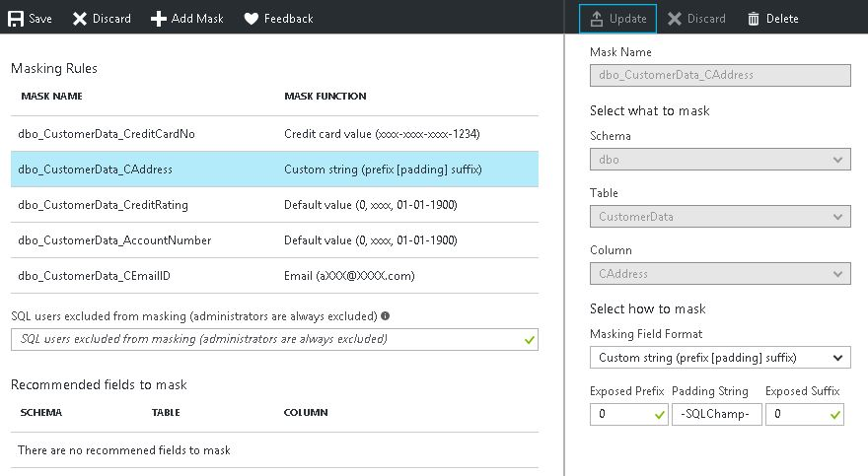
Task: Click the Email mask function cell
Action: coord(349,276)
